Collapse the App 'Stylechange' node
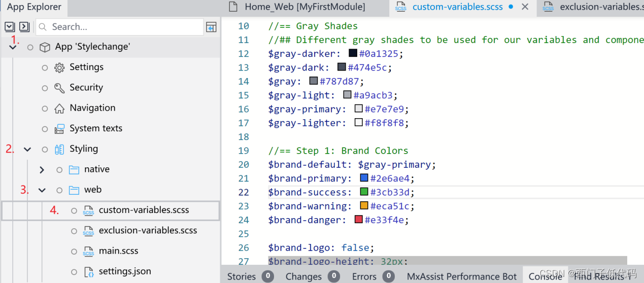Image resolution: width=644 pixels, height=283 pixels. coord(13,47)
